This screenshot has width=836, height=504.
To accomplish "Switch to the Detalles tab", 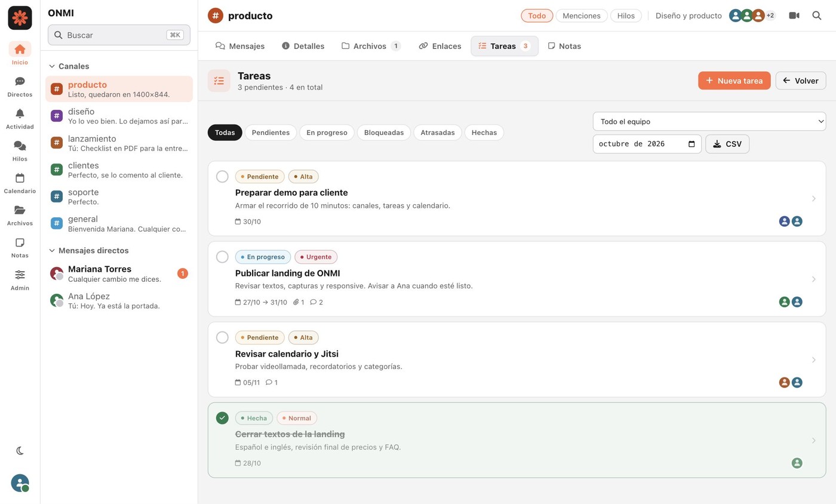I will point(303,46).
